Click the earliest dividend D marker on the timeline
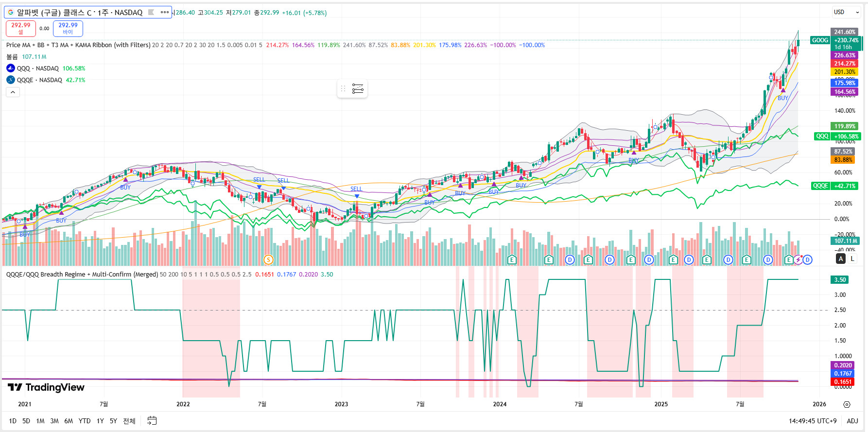 tap(570, 259)
